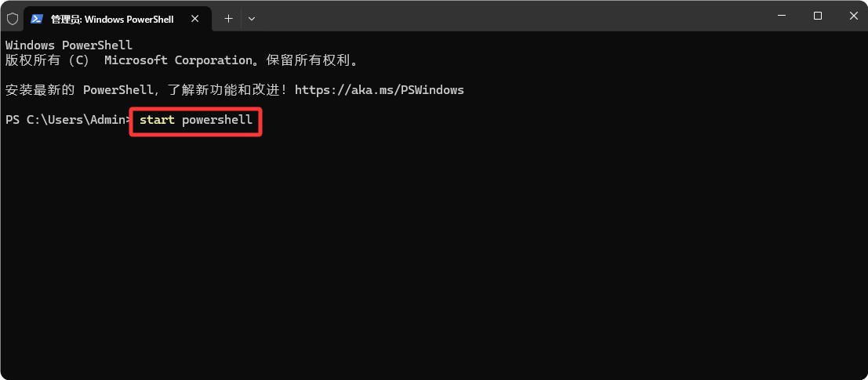Click the PS C:\Users\Admin> prompt
This screenshot has width=868, height=380.
tap(69, 120)
